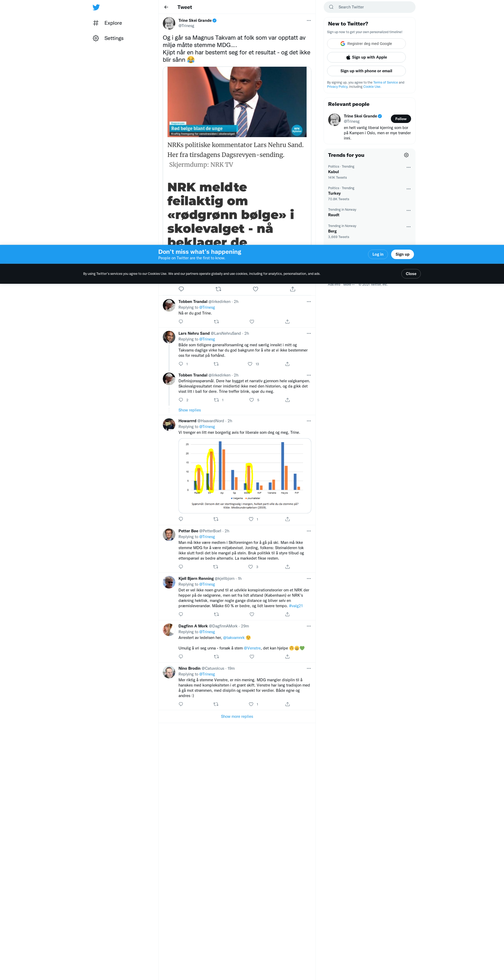Reply to Lars Nehru Sand's tweet

click(x=181, y=364)
